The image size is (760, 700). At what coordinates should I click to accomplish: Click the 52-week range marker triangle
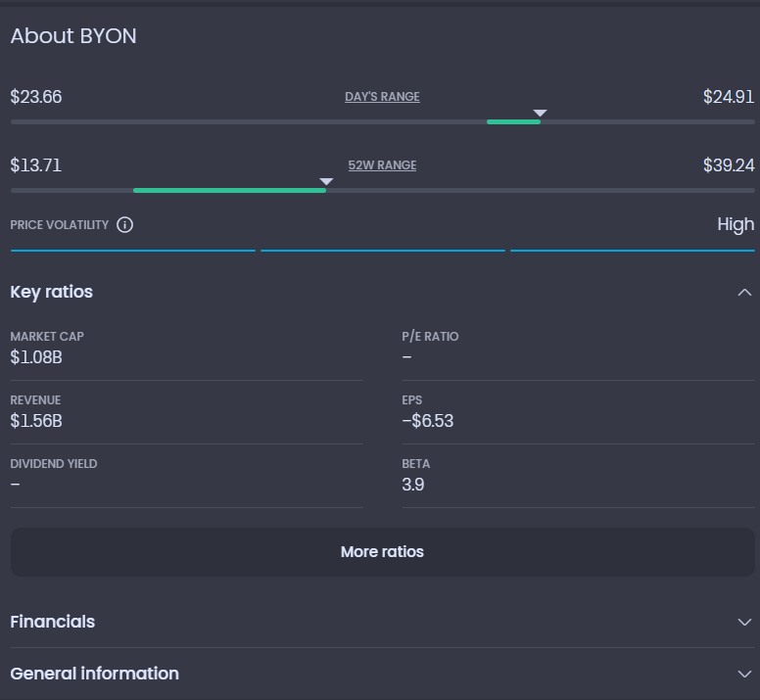pos(326,181)
